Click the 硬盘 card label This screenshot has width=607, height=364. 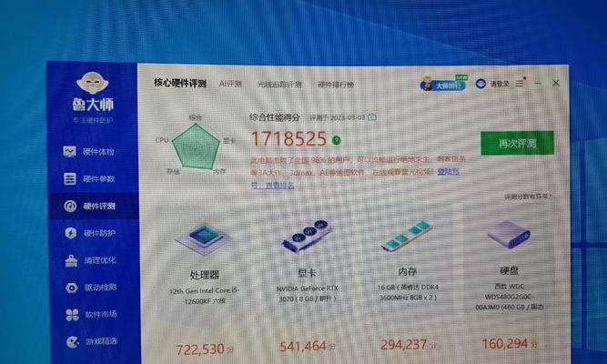(509, 270)
